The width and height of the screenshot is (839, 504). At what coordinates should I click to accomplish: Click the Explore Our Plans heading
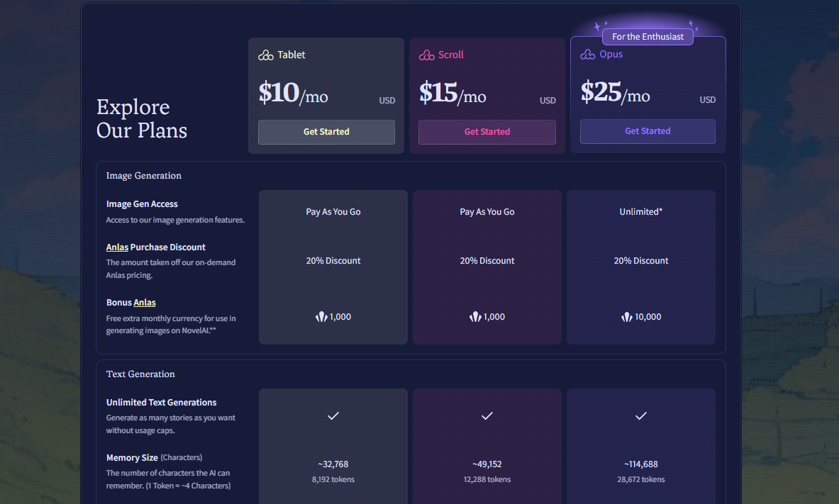pyautogui.click(x=142, y=119)
